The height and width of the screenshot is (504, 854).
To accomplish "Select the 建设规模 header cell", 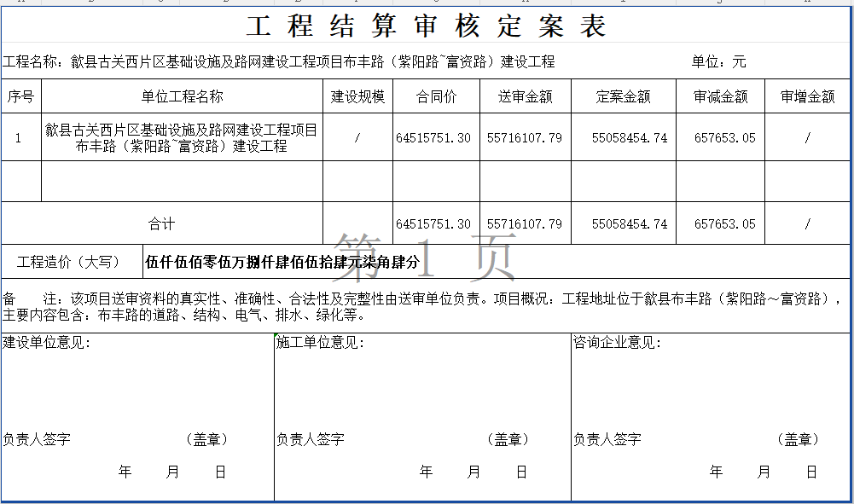I will (x=357, y=97).
